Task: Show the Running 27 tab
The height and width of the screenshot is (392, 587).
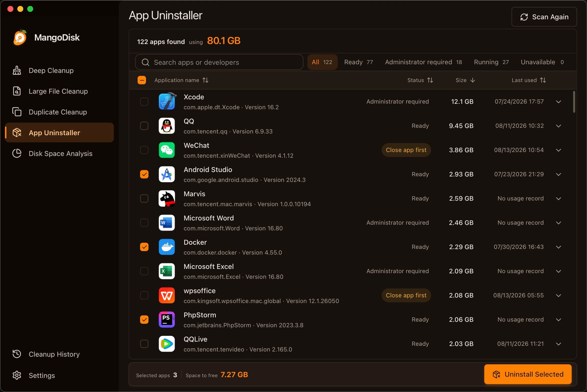Action: click(x=491, y=62)
